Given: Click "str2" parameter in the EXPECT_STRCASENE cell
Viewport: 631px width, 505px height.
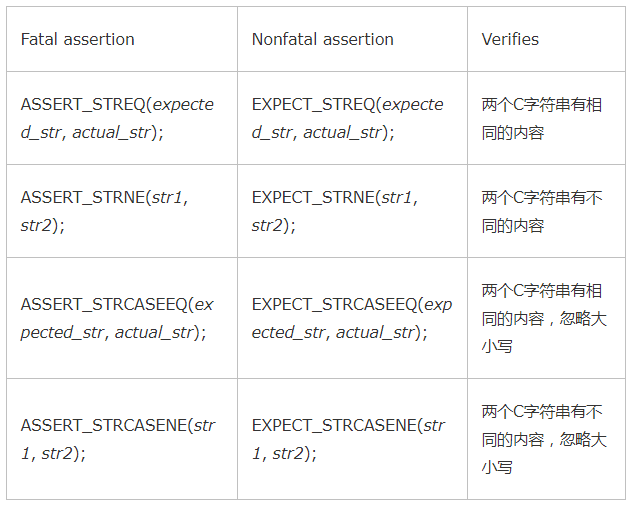Looking at the screenshot, I should click(288, 453).
